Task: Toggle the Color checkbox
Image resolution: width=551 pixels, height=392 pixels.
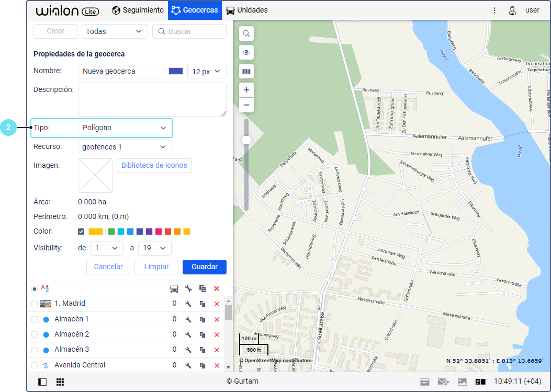Action: click(81, 232)
